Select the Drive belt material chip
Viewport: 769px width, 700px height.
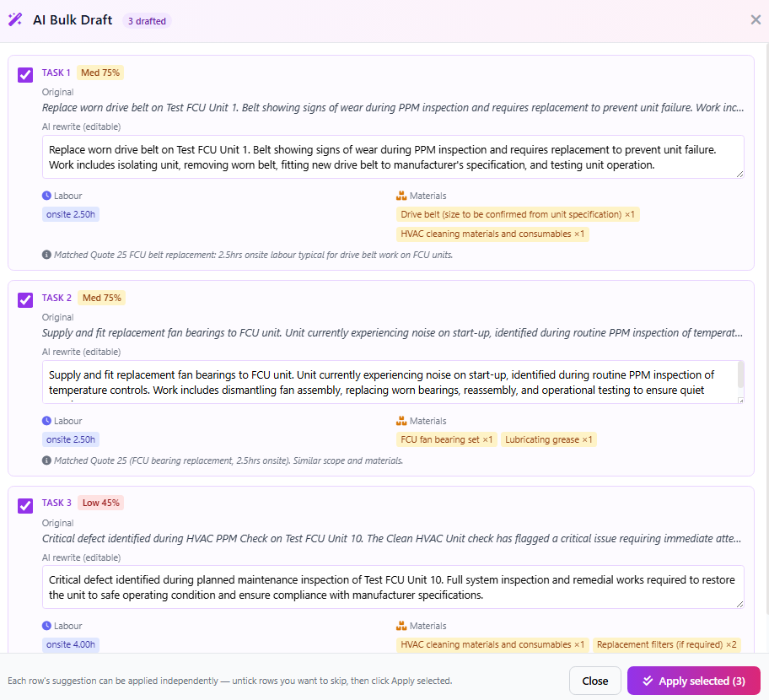coord(518,214)
